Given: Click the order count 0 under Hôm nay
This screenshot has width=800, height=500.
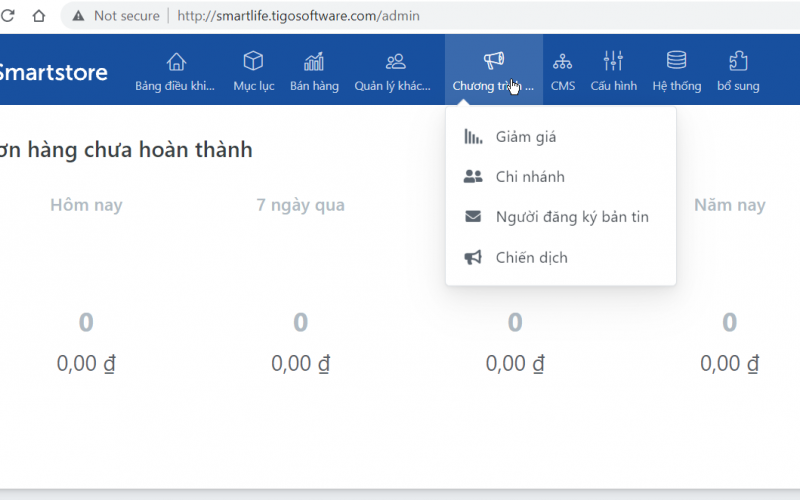Looking at the screenshot, I should pyautogui.click(x=86, y=322).
